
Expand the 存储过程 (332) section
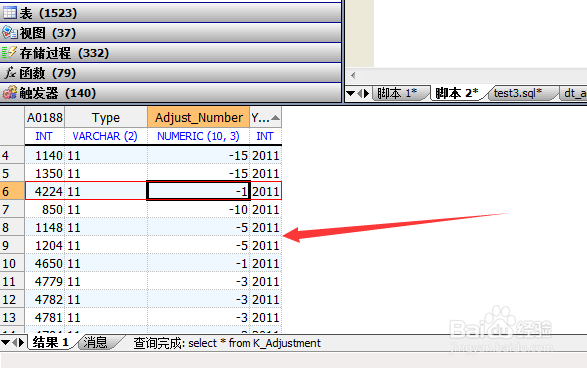(x=171, y=53)
